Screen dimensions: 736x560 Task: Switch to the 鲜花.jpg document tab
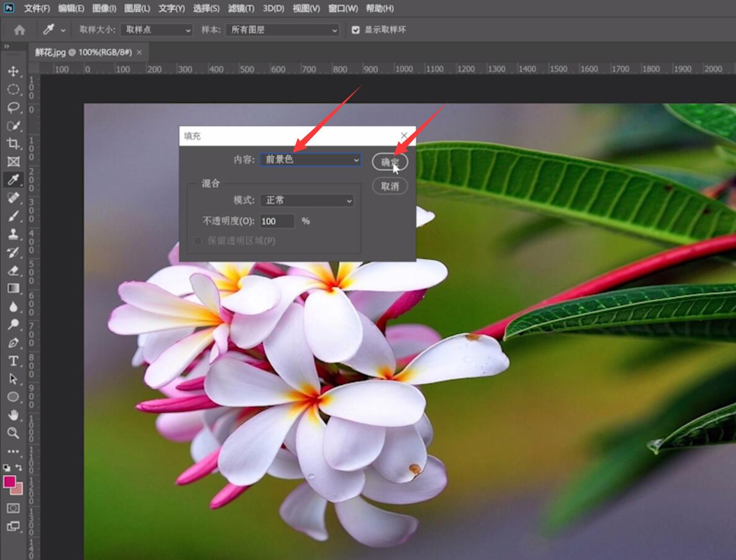coord(84,52)
